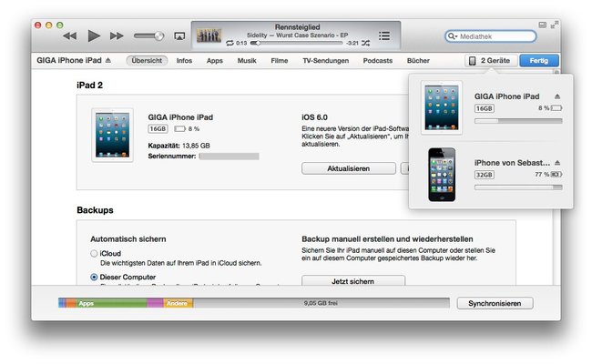Select the Dieser Computer backup option
The image size is (592, 364).
pos(94,278)
